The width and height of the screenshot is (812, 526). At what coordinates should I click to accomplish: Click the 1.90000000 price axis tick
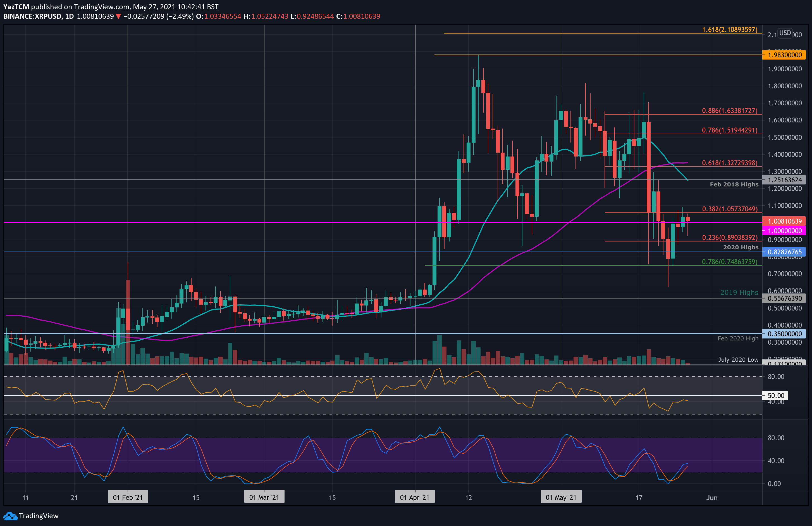click(785, 69)
